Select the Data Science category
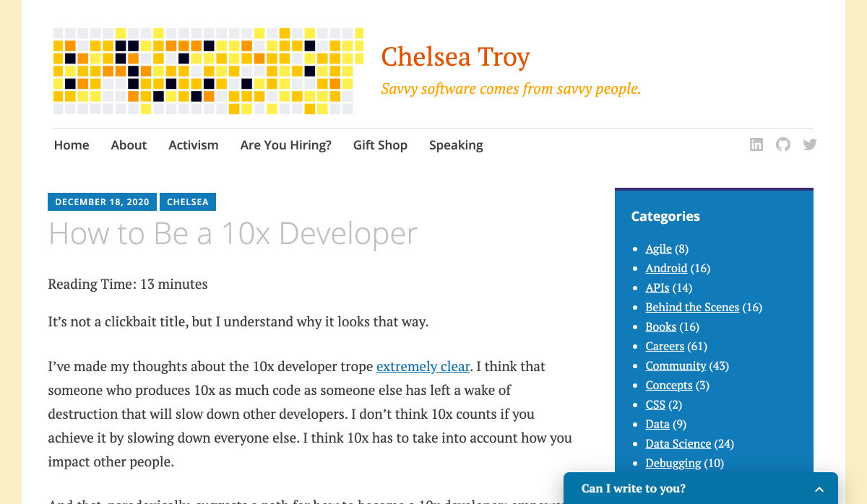 point(678,443)
